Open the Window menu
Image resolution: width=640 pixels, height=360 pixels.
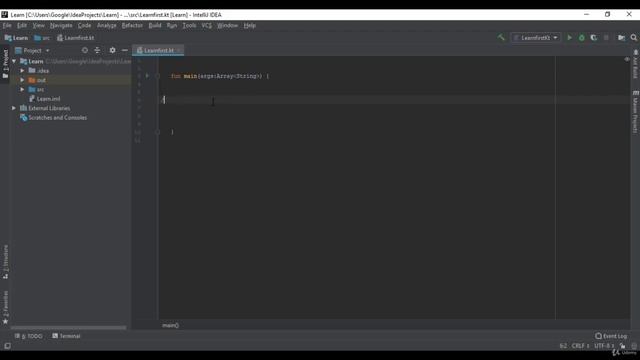(x=227, y=25)
